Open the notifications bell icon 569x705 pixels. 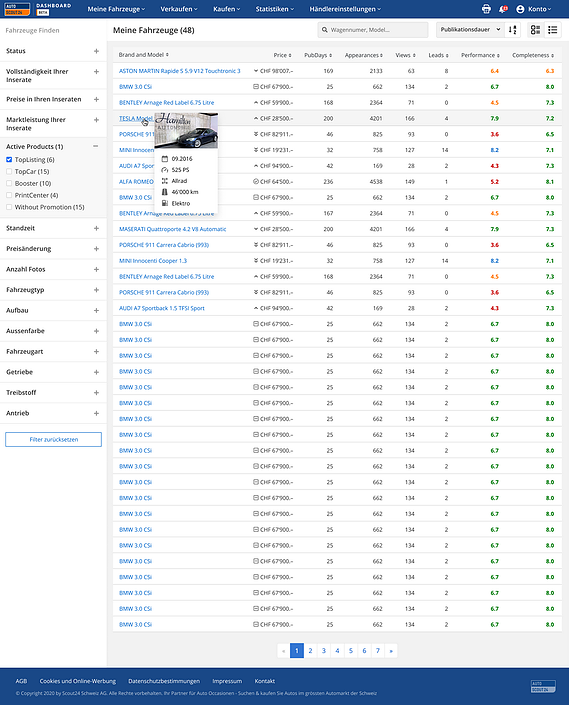(503, 9)
